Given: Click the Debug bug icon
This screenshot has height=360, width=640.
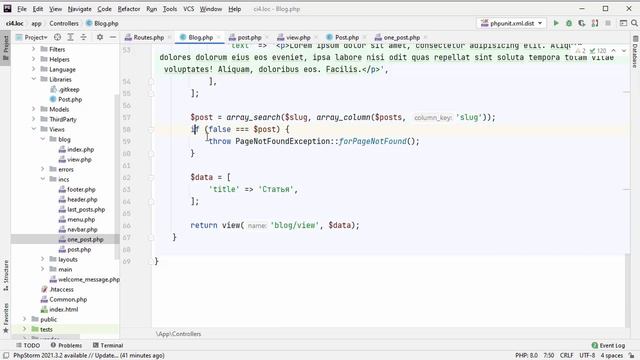Looking at the screenshot, I should tap(569, 23).
